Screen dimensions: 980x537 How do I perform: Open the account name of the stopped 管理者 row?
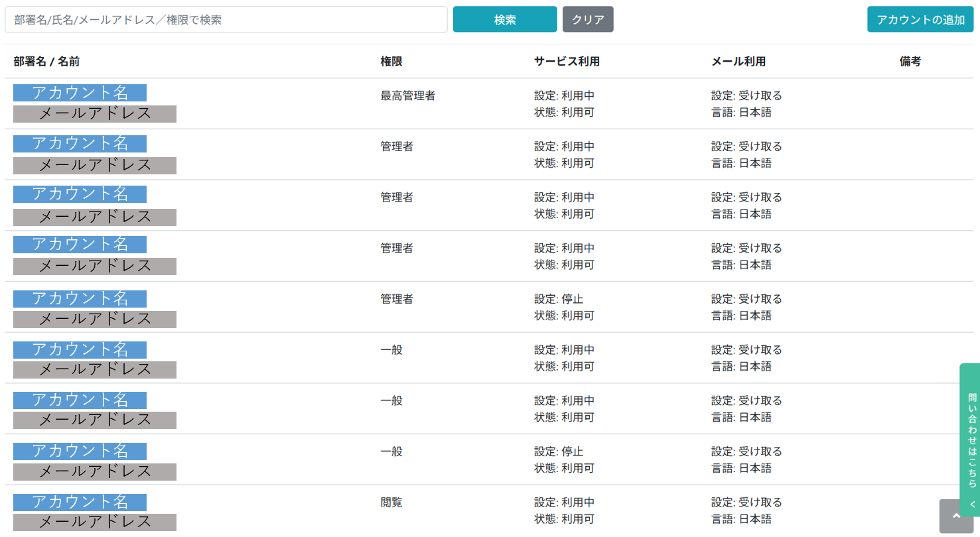[x=80, y=298]
